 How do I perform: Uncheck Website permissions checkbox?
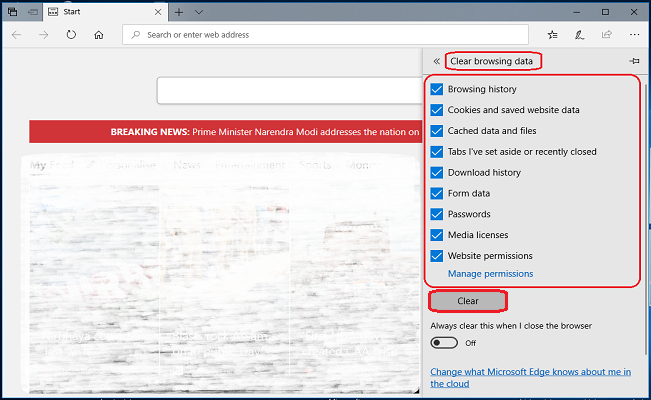(x=437, y=255)
